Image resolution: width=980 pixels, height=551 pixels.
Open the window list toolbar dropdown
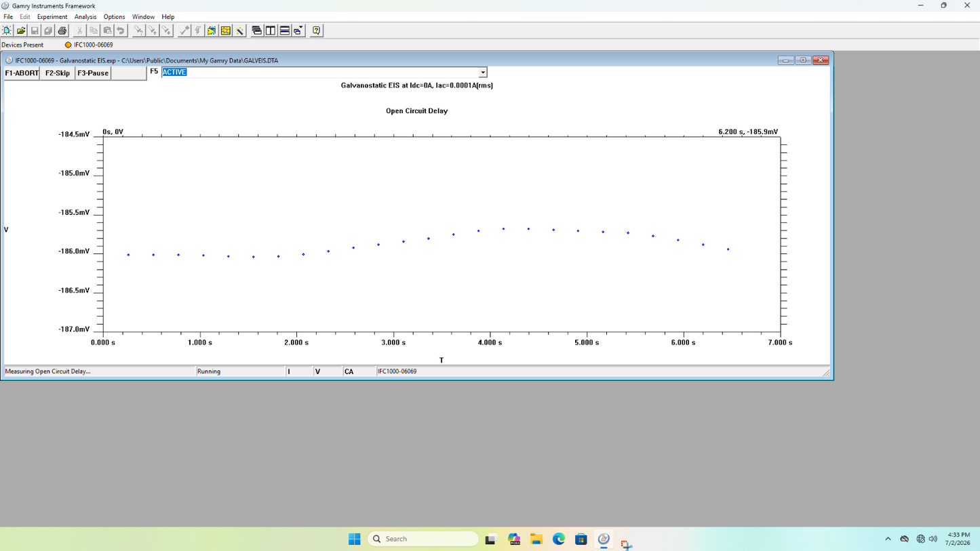[x=298, y=30]
